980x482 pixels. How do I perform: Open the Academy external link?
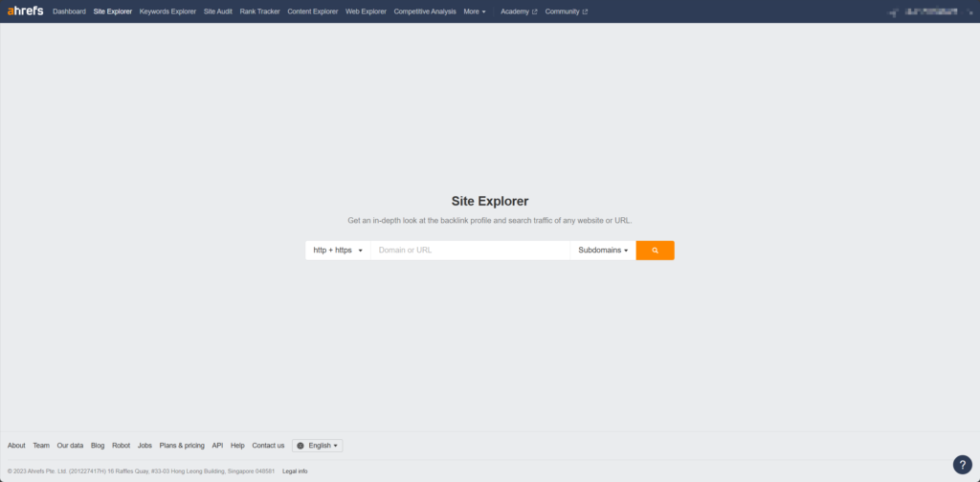click(x=519, y=11)
